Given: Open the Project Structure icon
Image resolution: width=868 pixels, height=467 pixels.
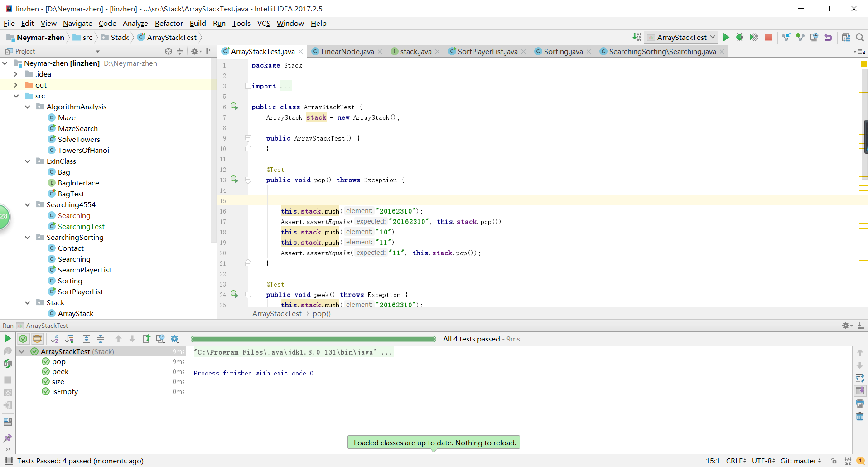Looking at the screenshot, I should [846, 37].
